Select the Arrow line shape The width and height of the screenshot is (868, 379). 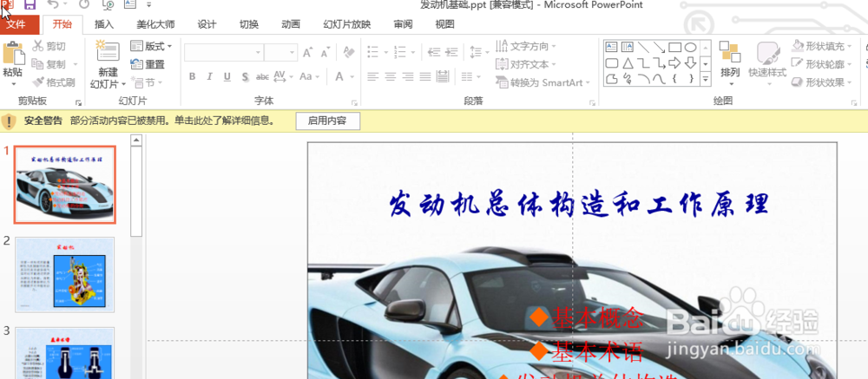point(659,47)
